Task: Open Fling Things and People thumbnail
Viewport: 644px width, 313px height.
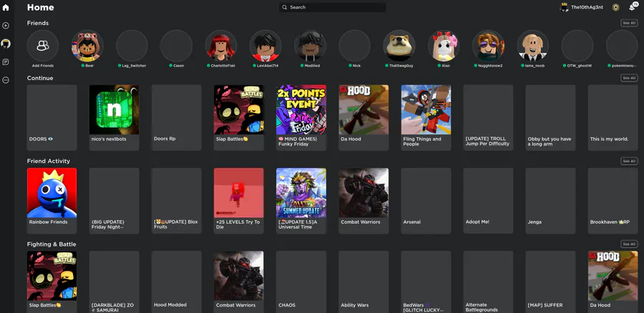Action: [426, 109]
